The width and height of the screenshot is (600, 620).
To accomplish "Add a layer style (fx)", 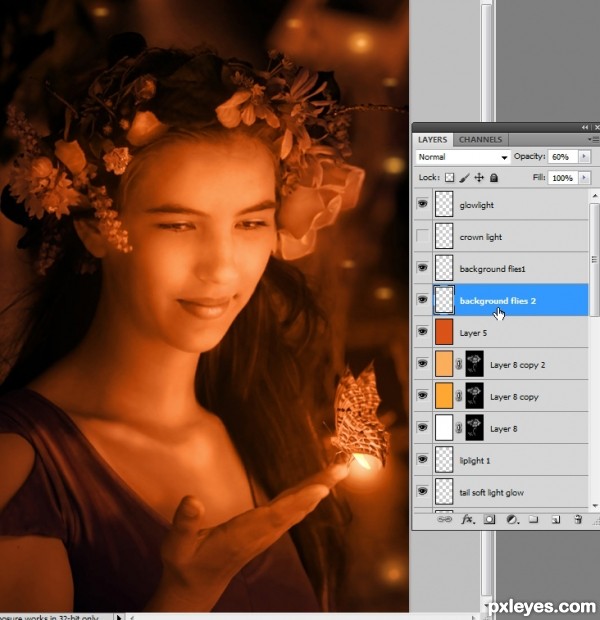I will (468, 519).
